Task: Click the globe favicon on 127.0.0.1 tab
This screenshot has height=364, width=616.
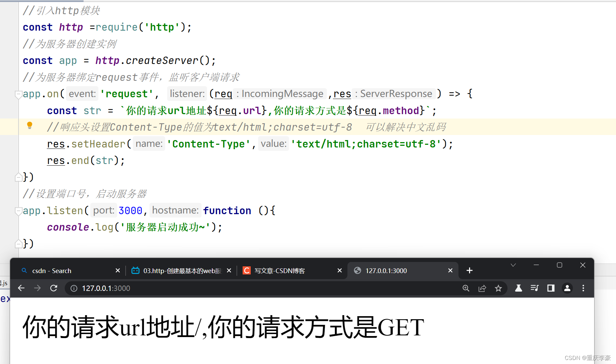Action: click(x=358, y=270)
